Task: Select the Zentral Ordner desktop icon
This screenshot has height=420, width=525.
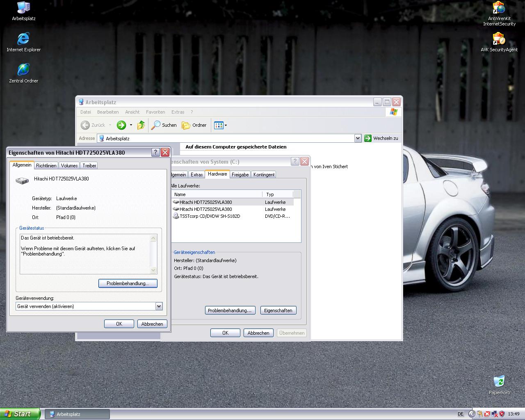Action: pos(23,73)
